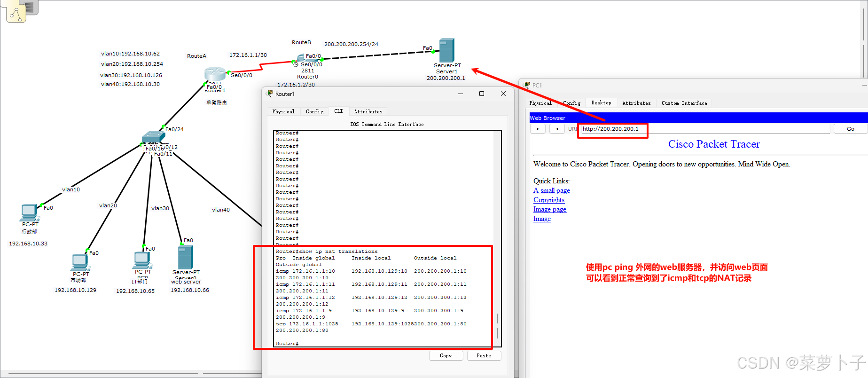Click the browser forward button
This screenshot has height=378, width=868.
pyautogui.click(x=557, y=129)
